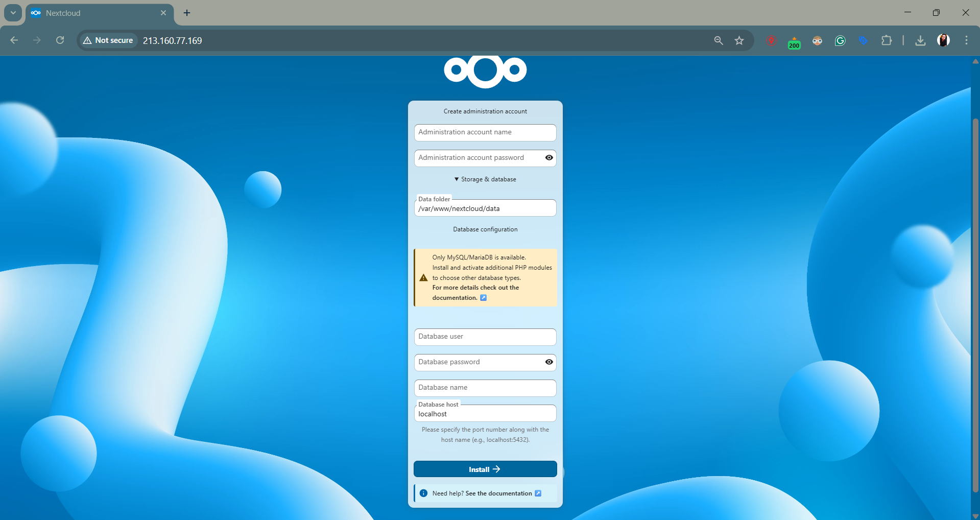Screen dimensions: 980x520
Task: Go back using the browser back arrow
Action: click(14, 40)
